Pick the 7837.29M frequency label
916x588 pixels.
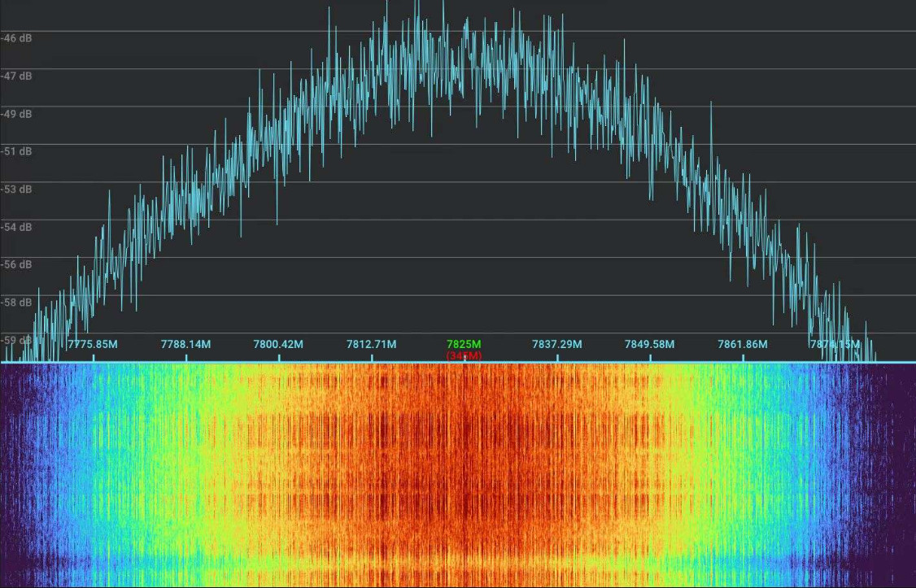[x=556, y=344]
